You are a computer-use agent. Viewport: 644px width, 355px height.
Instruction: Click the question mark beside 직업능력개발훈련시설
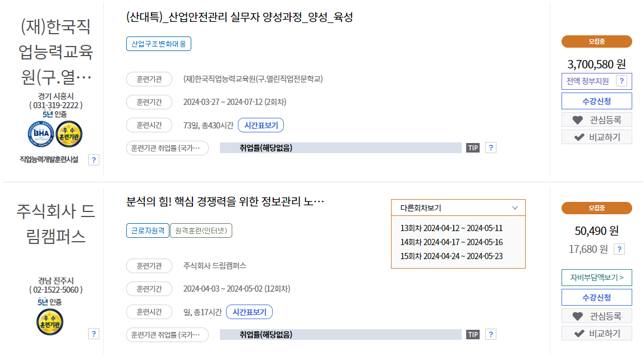94,160
